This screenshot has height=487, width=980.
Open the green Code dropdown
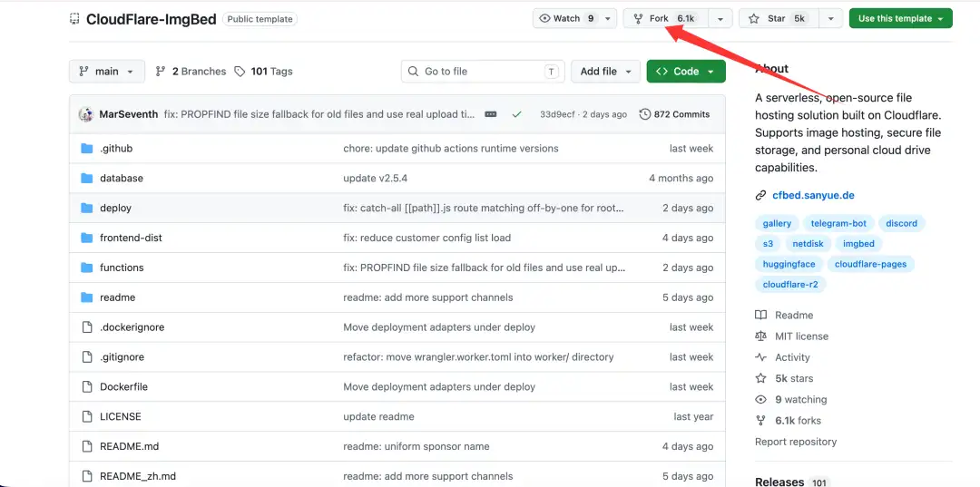(686, 72)
